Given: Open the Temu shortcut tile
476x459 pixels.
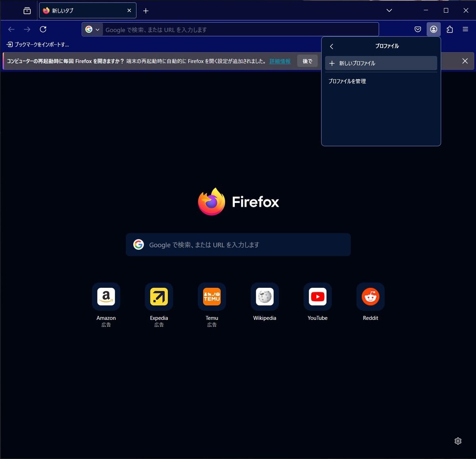Looking at the screenshot, I should click(x=212, y=296).
